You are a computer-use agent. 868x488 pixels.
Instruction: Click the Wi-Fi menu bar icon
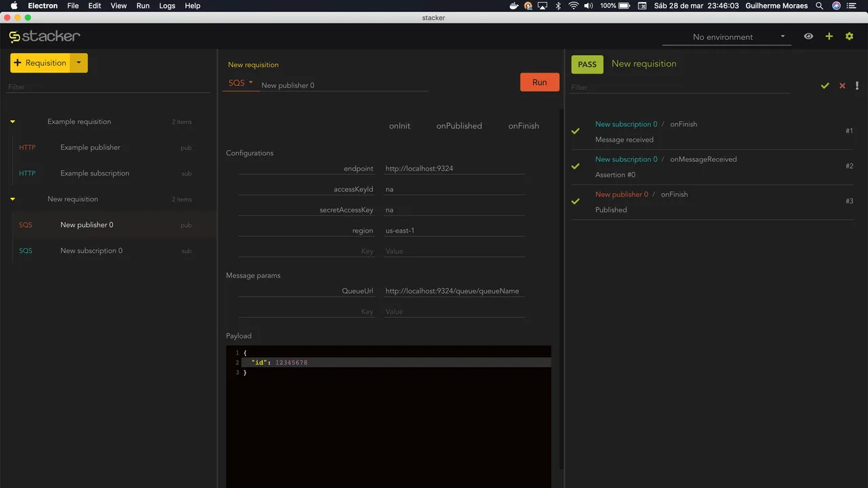574,5
